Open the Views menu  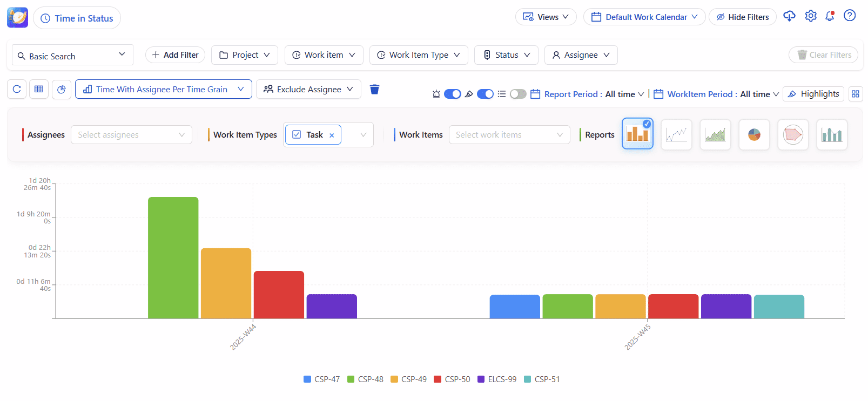[x=546, y=17]
